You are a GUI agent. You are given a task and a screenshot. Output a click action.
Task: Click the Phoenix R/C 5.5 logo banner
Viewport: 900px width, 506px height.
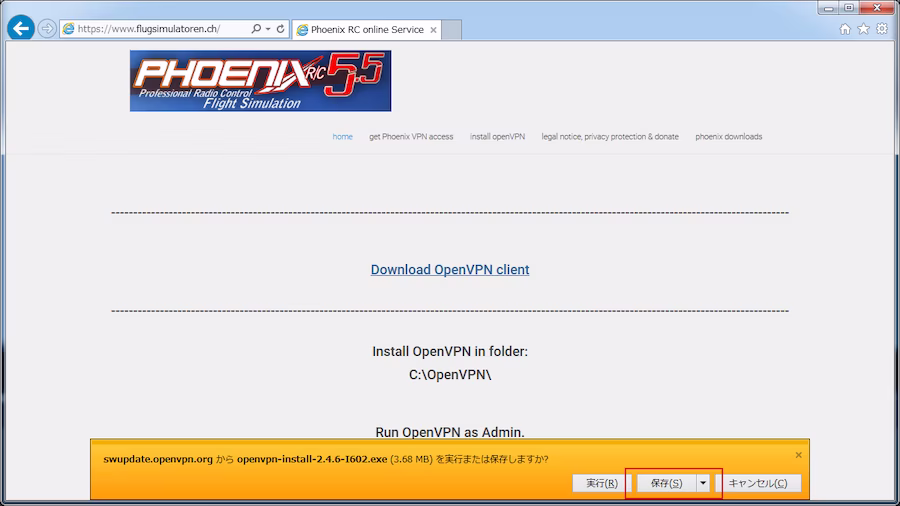[x=260, y=81]
